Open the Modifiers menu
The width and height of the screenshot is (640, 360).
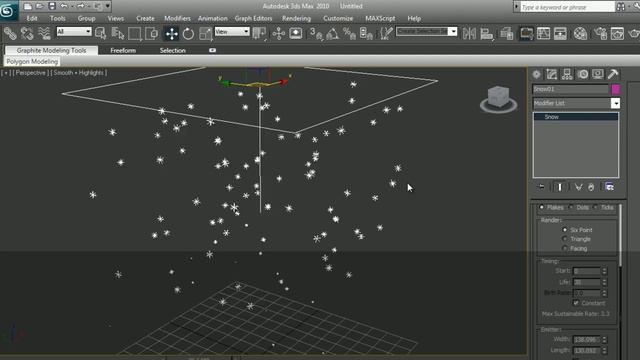pyautogui.click(x=177, y=18)
